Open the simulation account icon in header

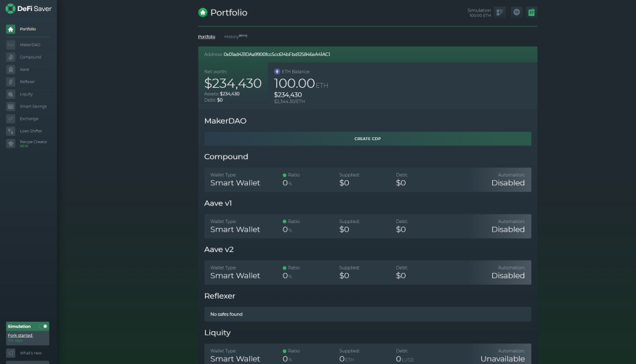(500, 12)
